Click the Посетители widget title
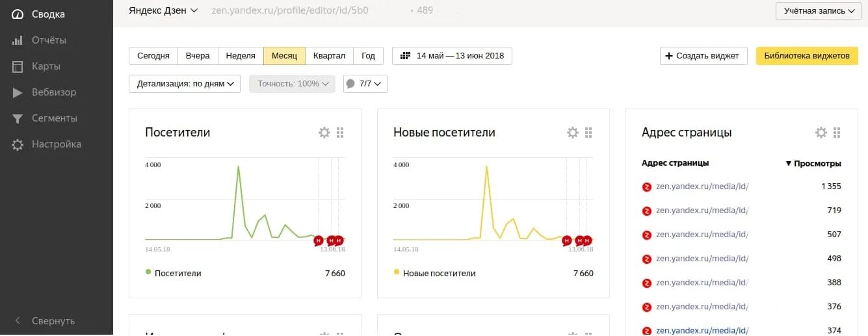The width and height of the screenshot is (868, 336). click(178, 133)
